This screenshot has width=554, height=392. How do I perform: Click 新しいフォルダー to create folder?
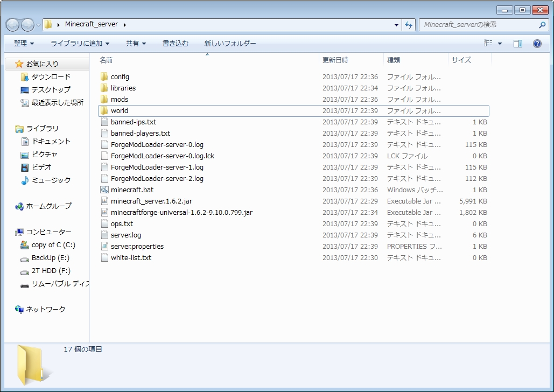point(230,44)
